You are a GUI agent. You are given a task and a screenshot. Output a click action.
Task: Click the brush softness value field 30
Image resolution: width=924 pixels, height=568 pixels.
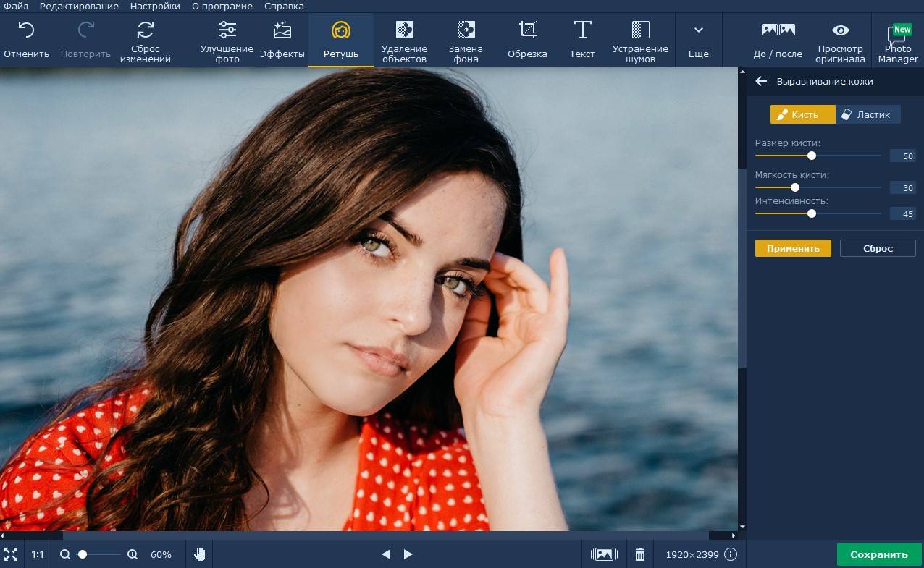click(x=903, y=188)
